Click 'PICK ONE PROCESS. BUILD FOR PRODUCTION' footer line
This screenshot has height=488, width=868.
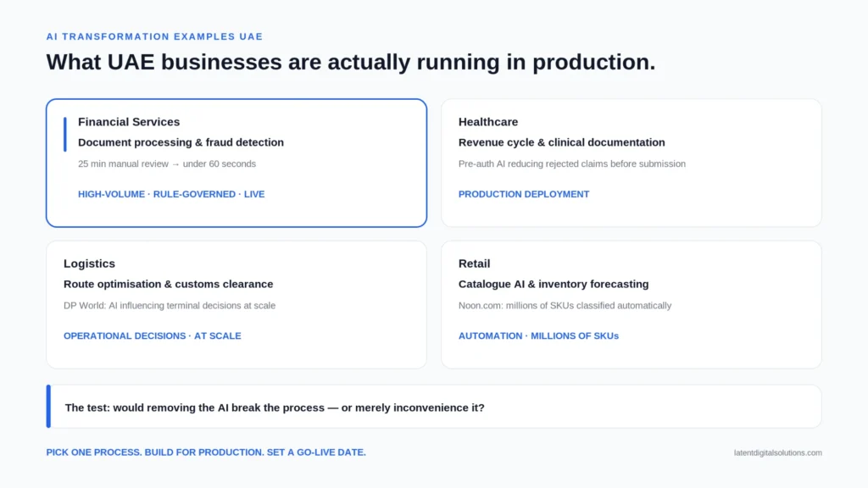click(x=206, y=452)
